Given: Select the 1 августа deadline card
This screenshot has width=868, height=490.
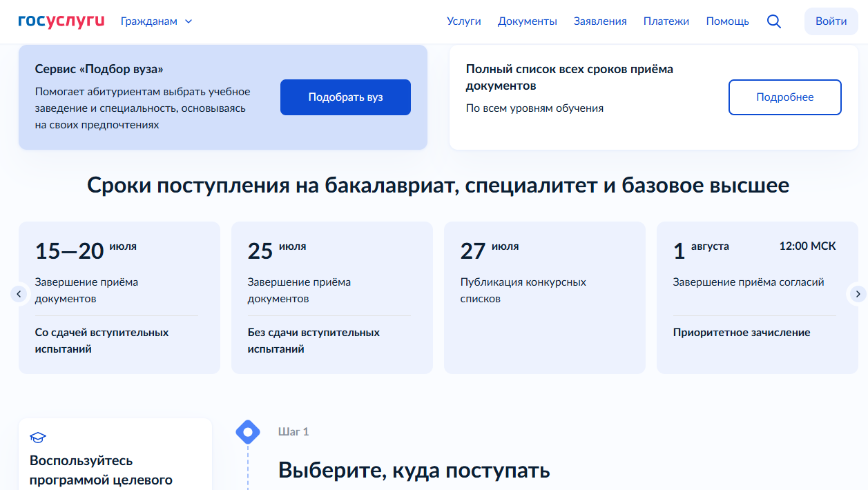Looking at the screenshot, I should [x=758, y=297].
